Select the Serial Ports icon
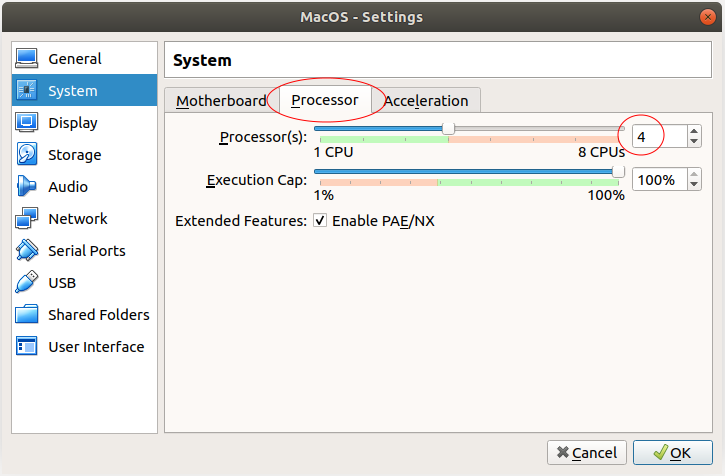This screenshot has width=725, height=476. pos(27,250)
